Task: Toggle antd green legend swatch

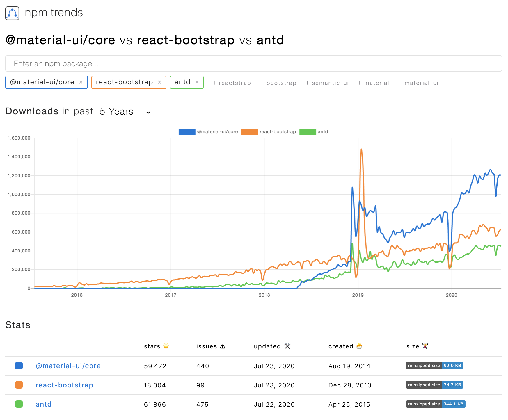Action: coord(308,132)
